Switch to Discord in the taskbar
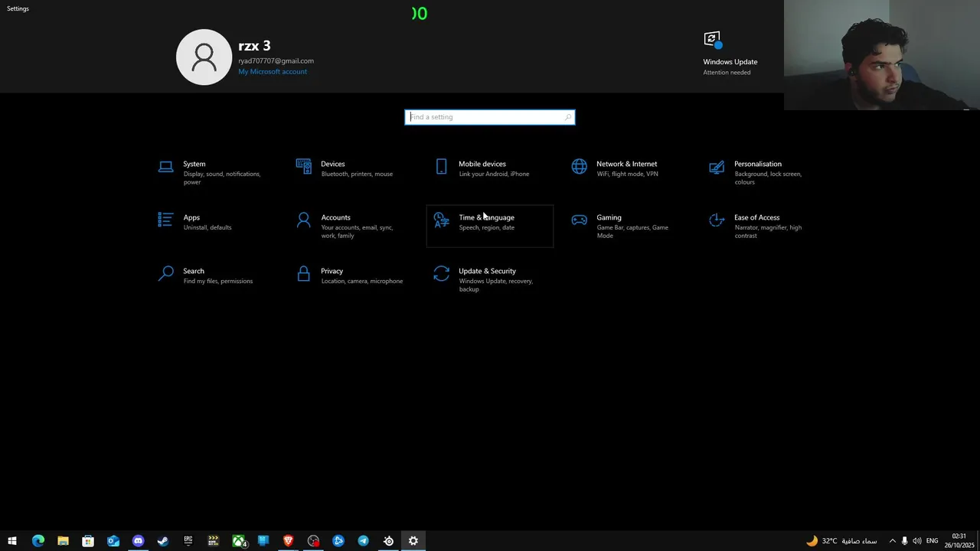Viewport: 980px width, 551px height. (138, 541)
